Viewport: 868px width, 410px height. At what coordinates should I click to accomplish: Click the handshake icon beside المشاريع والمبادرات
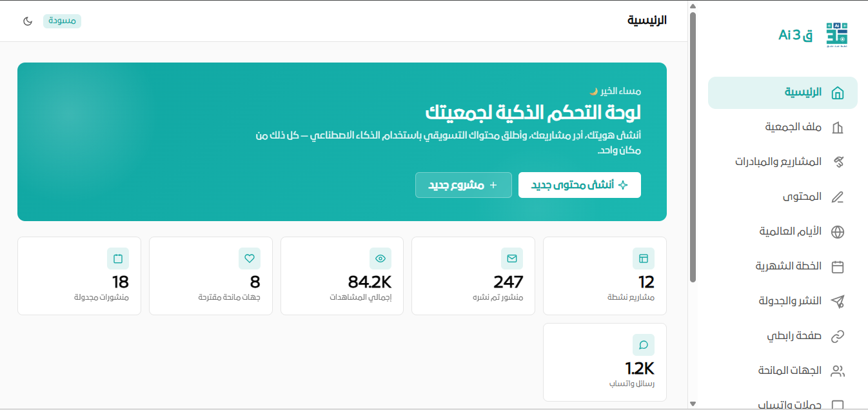(838, 162)
